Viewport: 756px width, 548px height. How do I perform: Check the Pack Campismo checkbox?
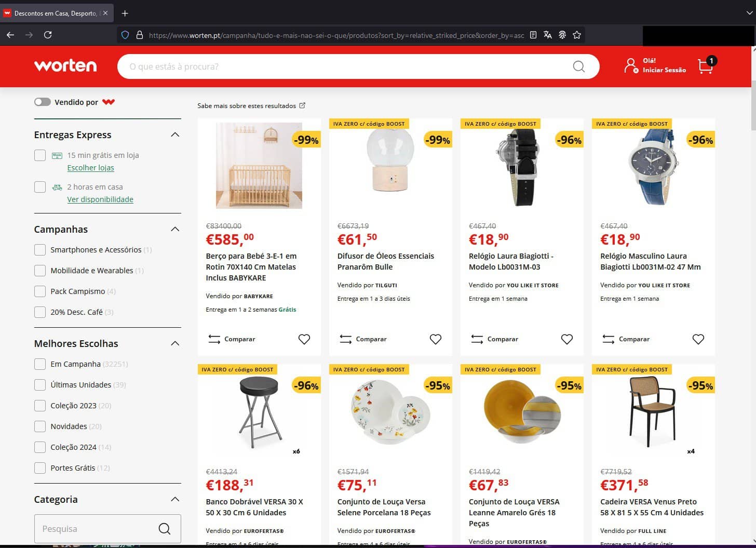pyautogui.click(x=40, y=291)
